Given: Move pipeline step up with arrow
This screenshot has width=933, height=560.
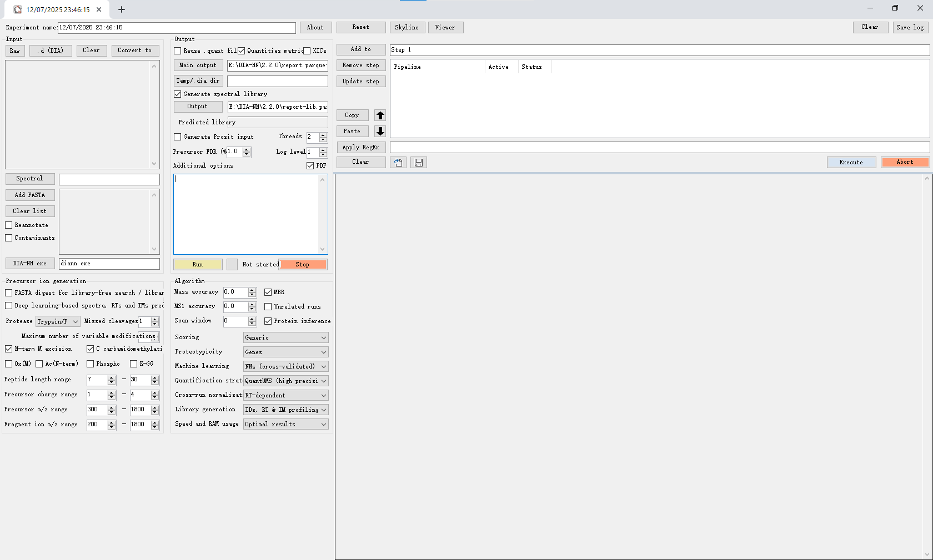Looking at the screenshot, I should 380,115.
